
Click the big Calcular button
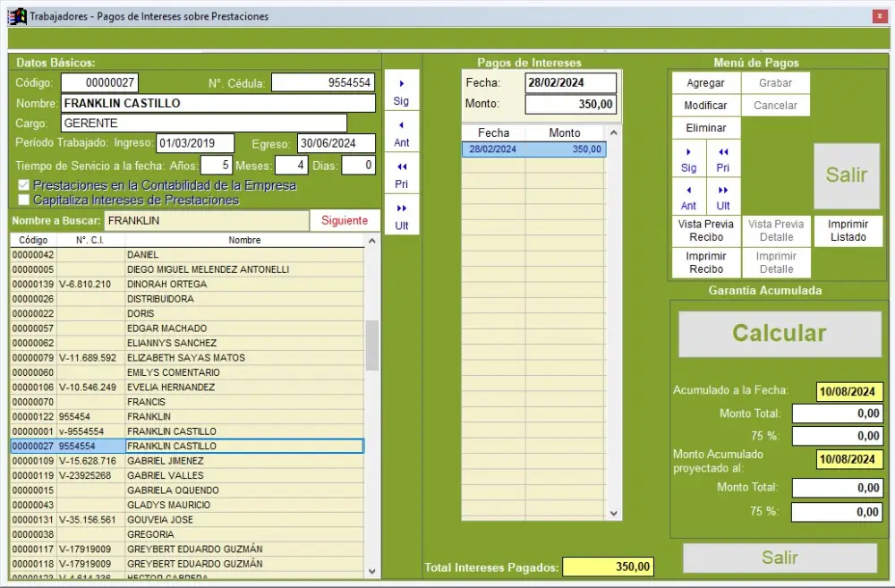coord(779,334)
